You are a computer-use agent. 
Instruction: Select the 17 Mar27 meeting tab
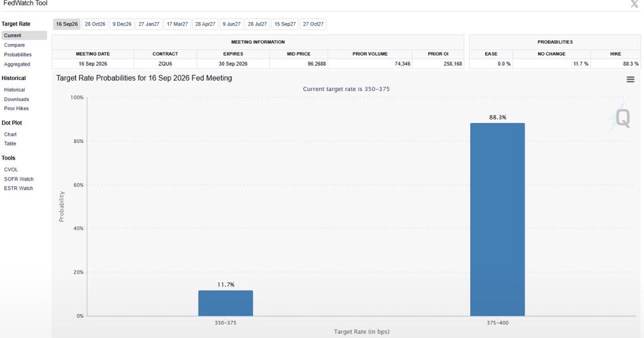[177, 24]
